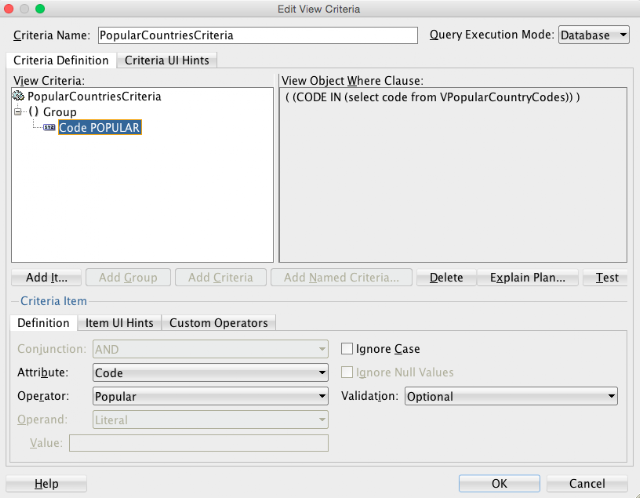Viewport: 640px width, 498px height.
Task: Cancel the Edit View Criteria dialog
Action: coord(587,484)
